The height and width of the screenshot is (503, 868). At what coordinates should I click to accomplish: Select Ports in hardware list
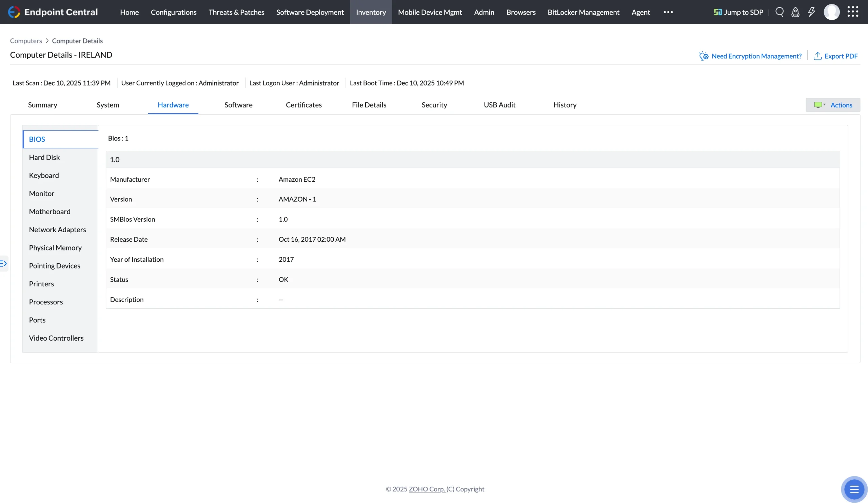[x=60, y=320]
